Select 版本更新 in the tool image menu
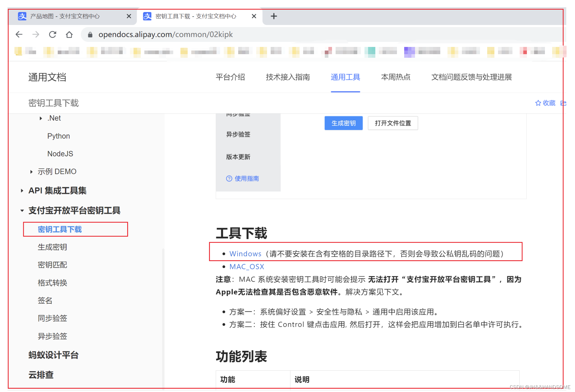The width and height of the screenshot is (575, 392). tap(238, 157)
